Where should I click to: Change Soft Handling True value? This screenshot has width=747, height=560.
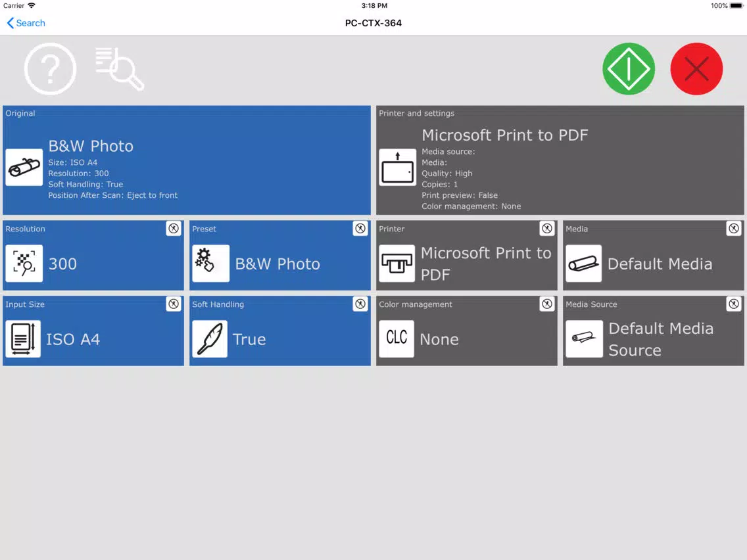tap(249, 339)
